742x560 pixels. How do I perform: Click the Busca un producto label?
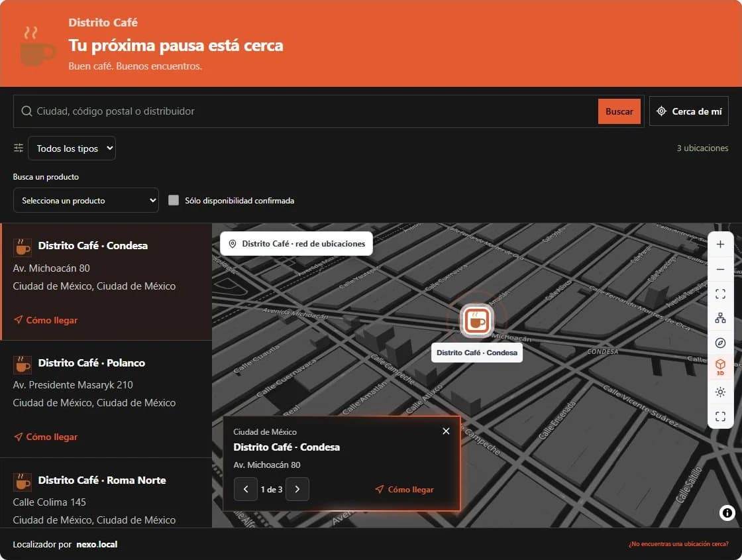pyautogui.click(x=46, y=176)
